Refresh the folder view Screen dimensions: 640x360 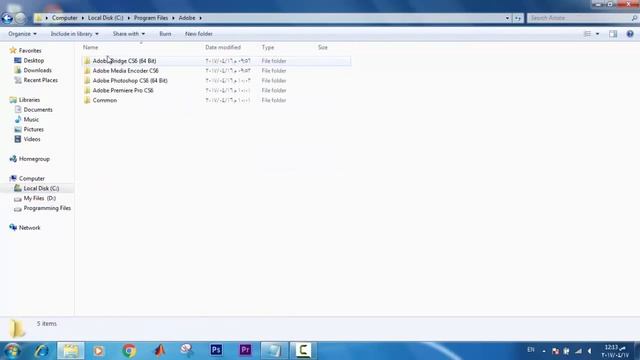[518, 18]
